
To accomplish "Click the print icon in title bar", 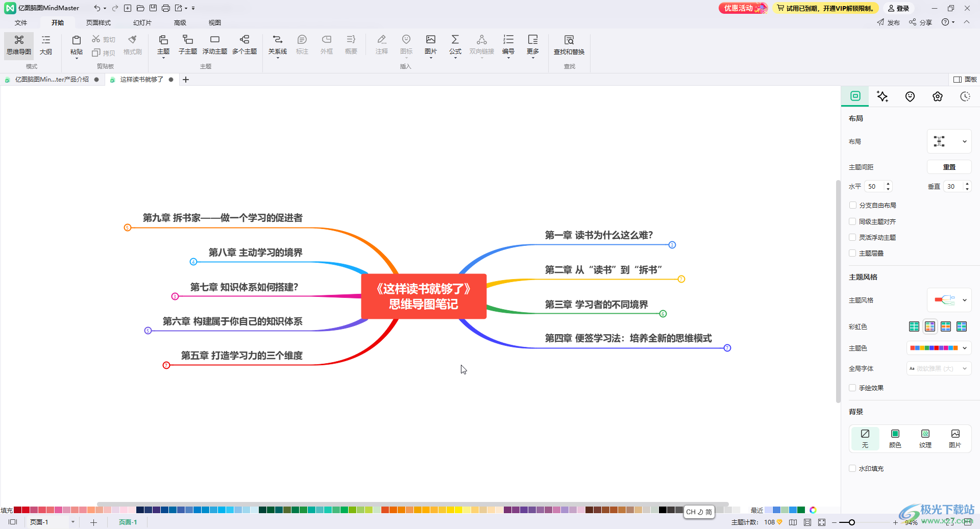I will (165, 8).
